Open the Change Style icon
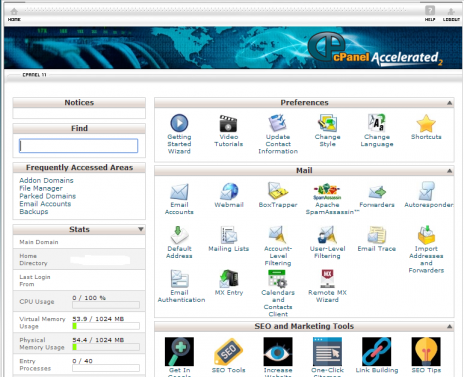This screenshot has width=464, height=377. (x=327, y=123)
